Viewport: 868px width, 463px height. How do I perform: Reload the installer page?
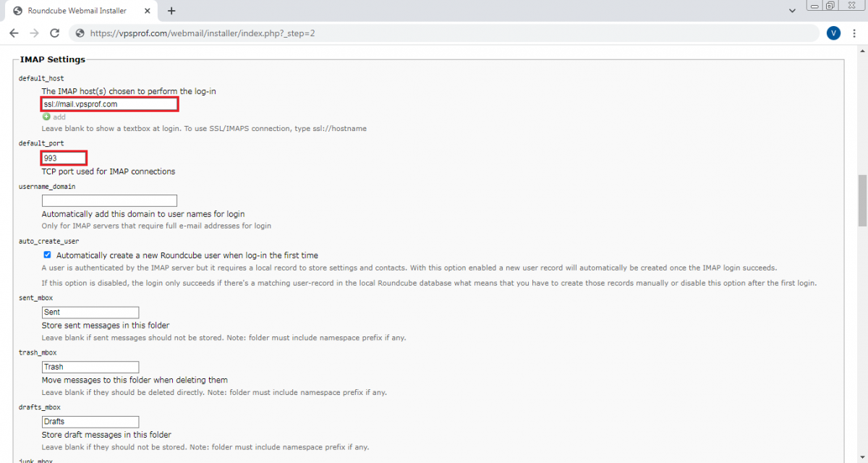point(54,33)
